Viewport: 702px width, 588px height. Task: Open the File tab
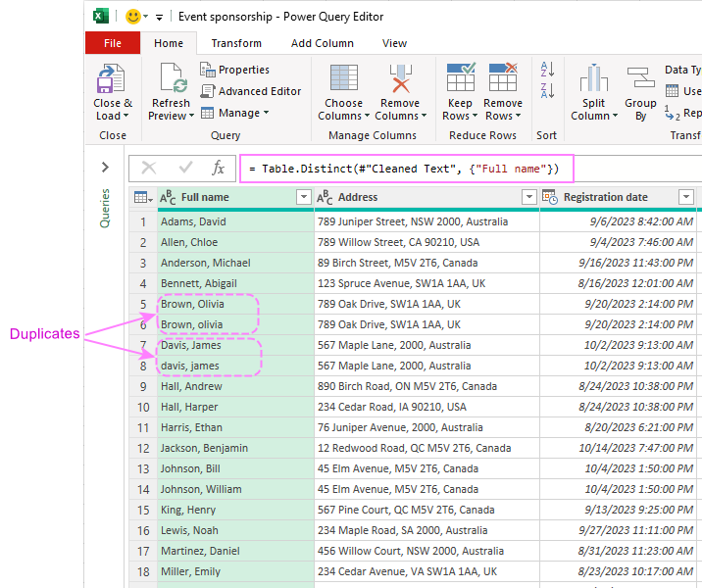tap(113, 43)
